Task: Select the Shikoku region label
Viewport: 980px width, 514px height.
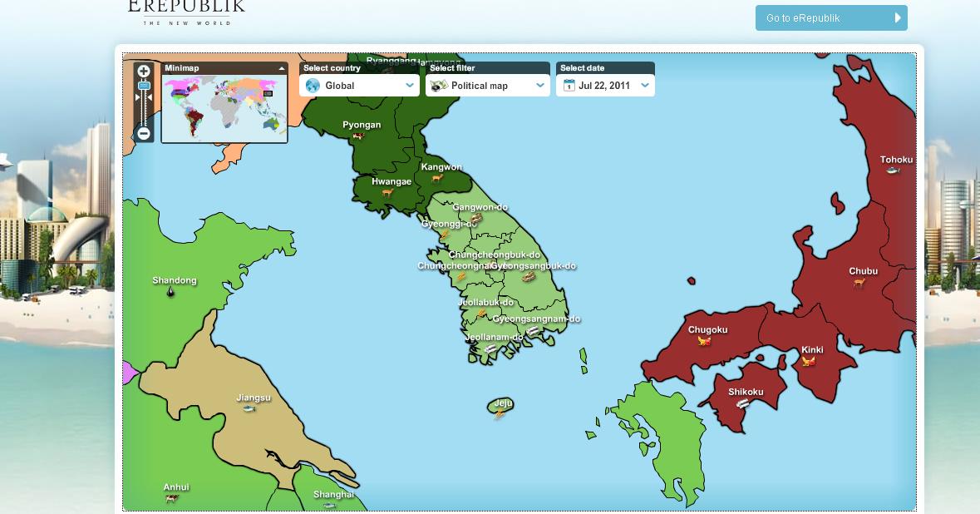Action: tap(746, 392)
